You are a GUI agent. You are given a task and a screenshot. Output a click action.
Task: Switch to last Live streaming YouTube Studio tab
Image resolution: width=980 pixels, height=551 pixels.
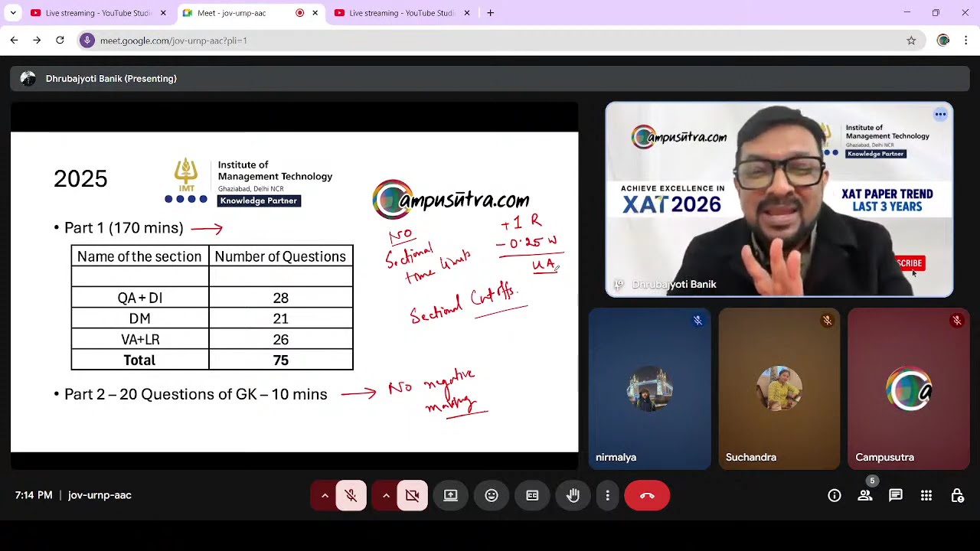pos(402,13)
